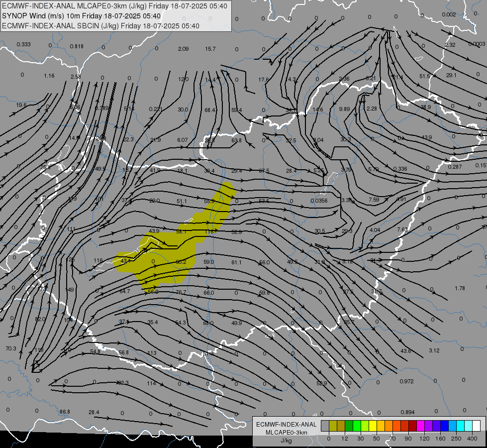Select the map value 114
Viewport: 487px width, 448px height.
point(151,383)
